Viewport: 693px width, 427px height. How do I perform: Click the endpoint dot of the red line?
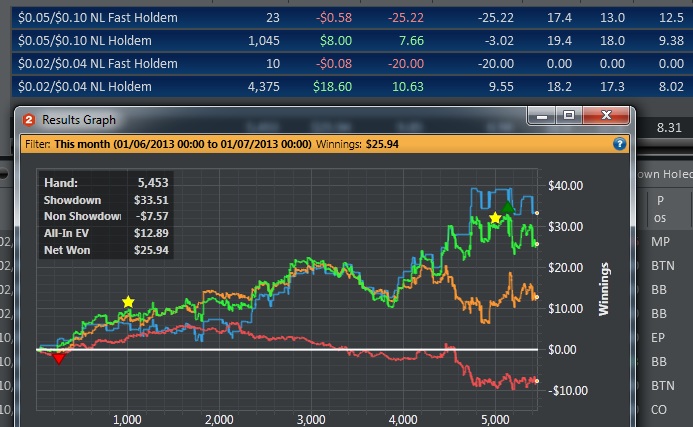537,381
